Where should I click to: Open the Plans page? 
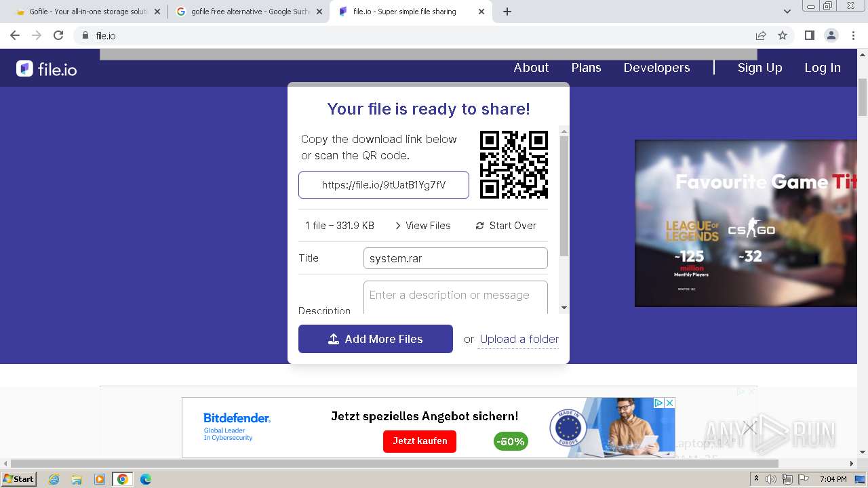click(x=586, y=68)
